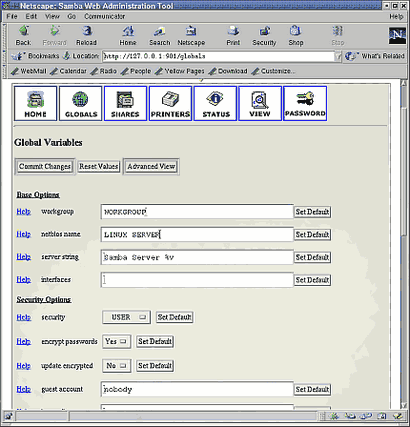The height and width of the screenshot is (427, 410).
Task: Go to the browser Home page
Action: pyautogui.click(x=128, y=36)
